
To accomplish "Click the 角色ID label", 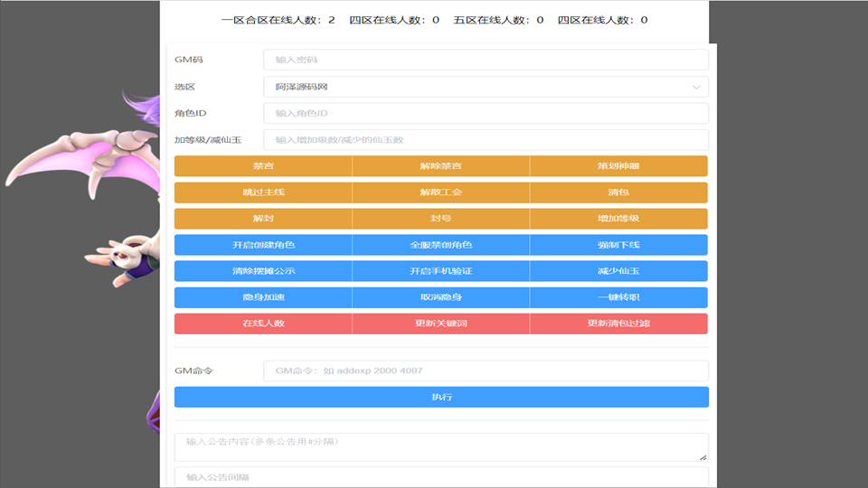I will coord(191,114).
